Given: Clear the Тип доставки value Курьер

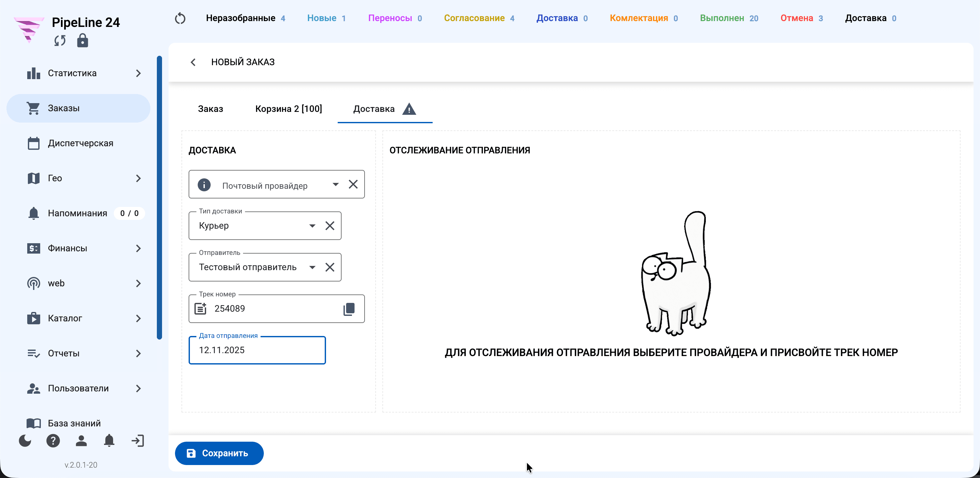Looking at the screenshot, I should click(x=330, y=226).
